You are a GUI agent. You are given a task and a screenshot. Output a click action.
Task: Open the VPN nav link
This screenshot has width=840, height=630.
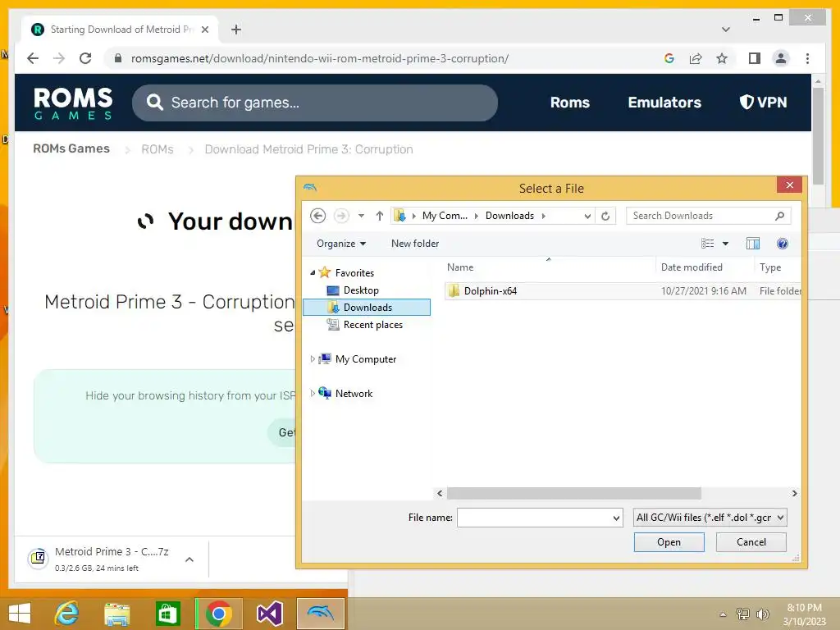coord(763,103)
